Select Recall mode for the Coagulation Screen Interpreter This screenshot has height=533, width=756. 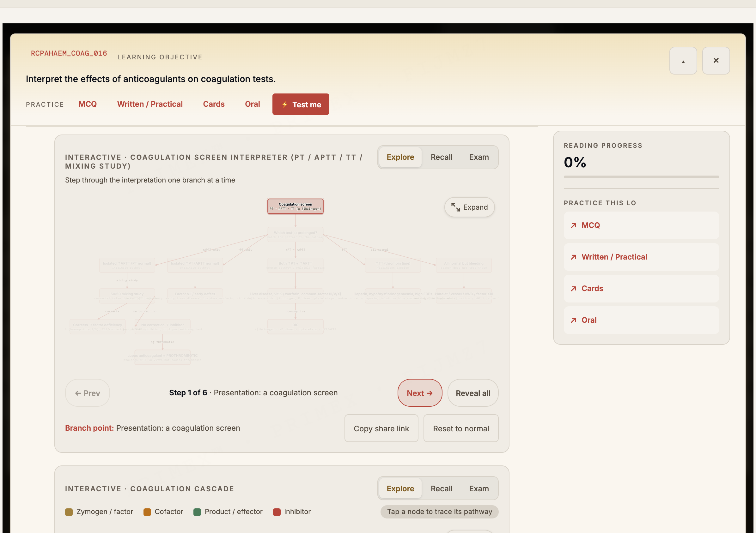(442, 157)
